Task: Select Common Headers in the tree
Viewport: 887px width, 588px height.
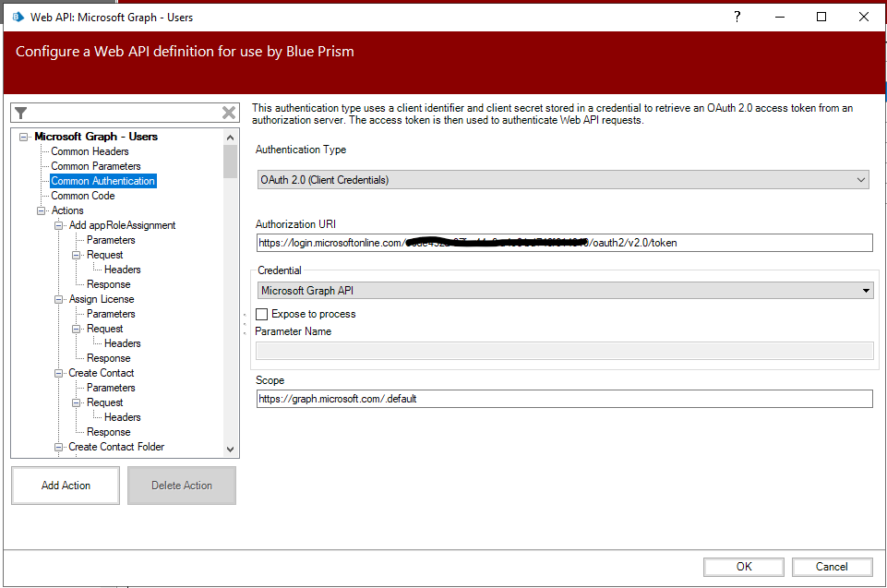Action: [90, 151]
